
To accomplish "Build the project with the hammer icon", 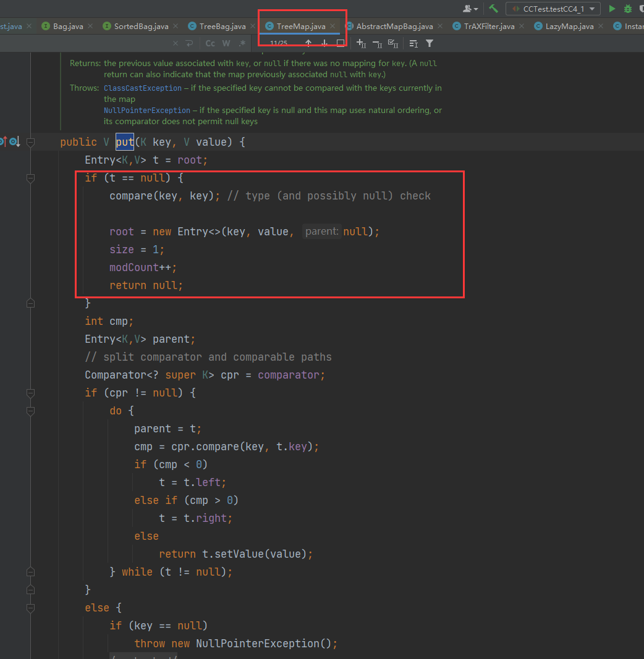I will tap(493, 9).
